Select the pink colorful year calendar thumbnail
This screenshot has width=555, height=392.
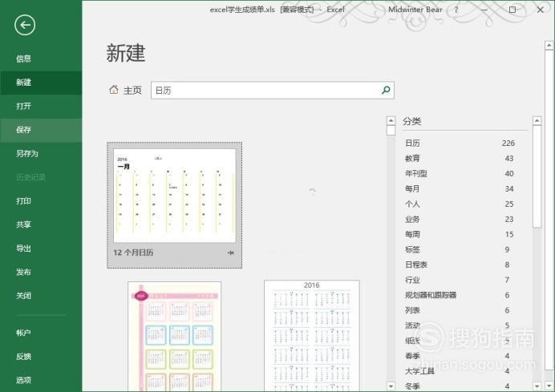pos(175,337)
